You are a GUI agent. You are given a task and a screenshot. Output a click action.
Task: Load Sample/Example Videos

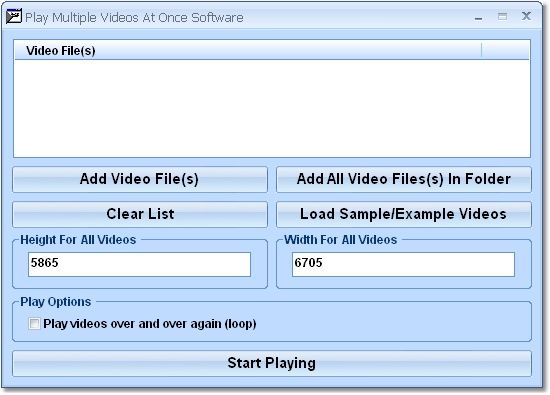[x=404, y=214]
